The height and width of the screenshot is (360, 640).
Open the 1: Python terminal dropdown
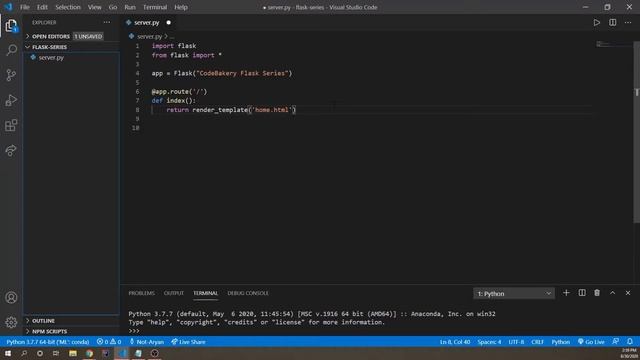[514, 293]
